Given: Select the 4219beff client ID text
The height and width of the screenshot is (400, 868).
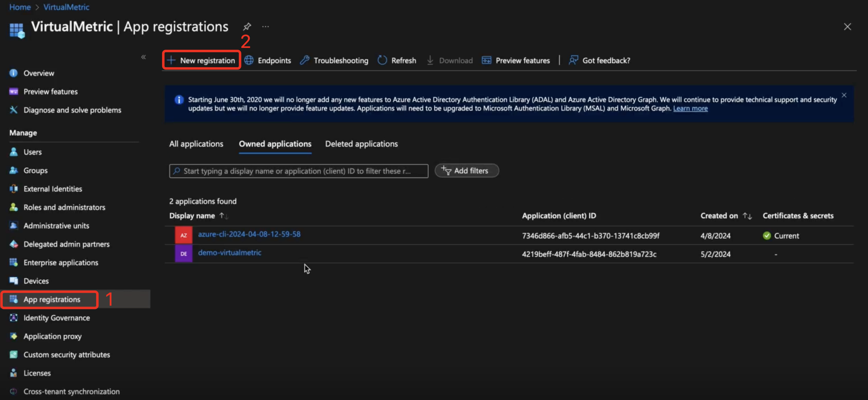Looking at the screenshot, I should [x=589, y=254].
